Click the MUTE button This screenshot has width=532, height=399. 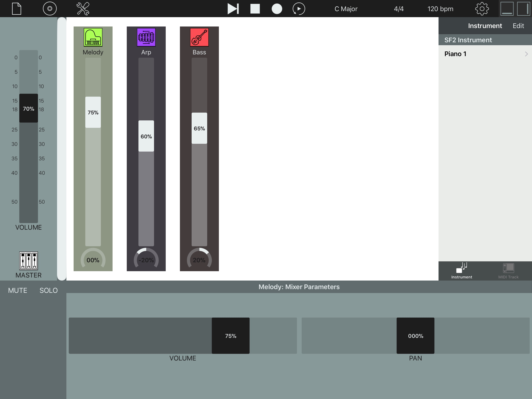(x=18, y=290)
